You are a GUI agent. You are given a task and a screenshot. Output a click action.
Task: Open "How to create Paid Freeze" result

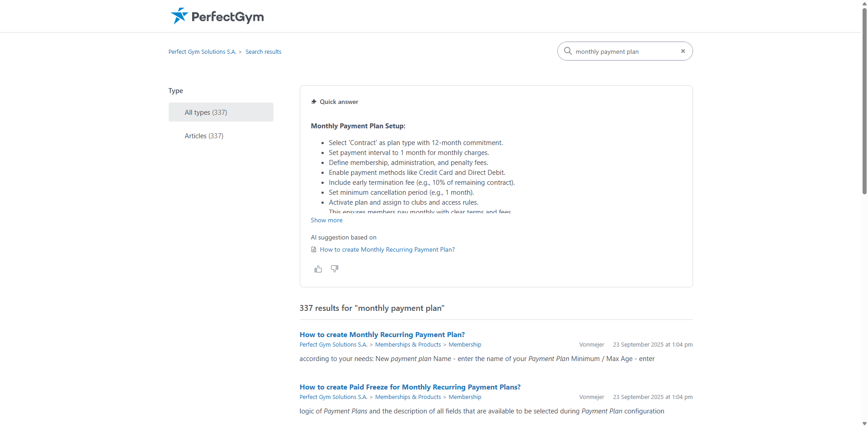[410, 387]
